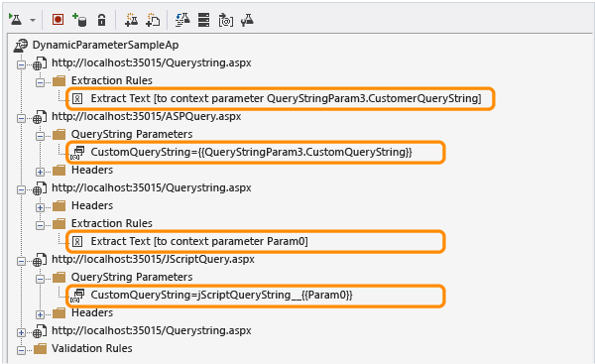Click the QueryStringParam3 query parameter icon
This screenshot has width=595, height=364.
[x=77, y=153]
